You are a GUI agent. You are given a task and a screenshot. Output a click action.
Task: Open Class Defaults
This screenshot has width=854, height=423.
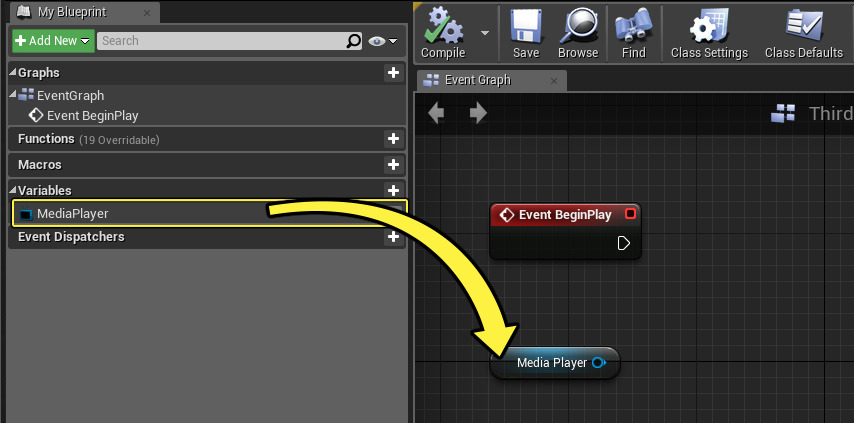(x=803, y=33)
